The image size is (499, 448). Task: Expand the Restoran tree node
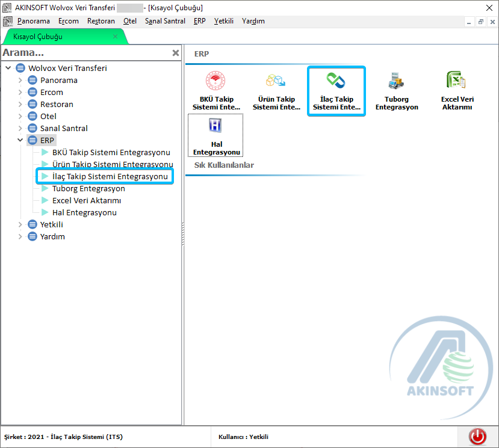click(20, 104)
